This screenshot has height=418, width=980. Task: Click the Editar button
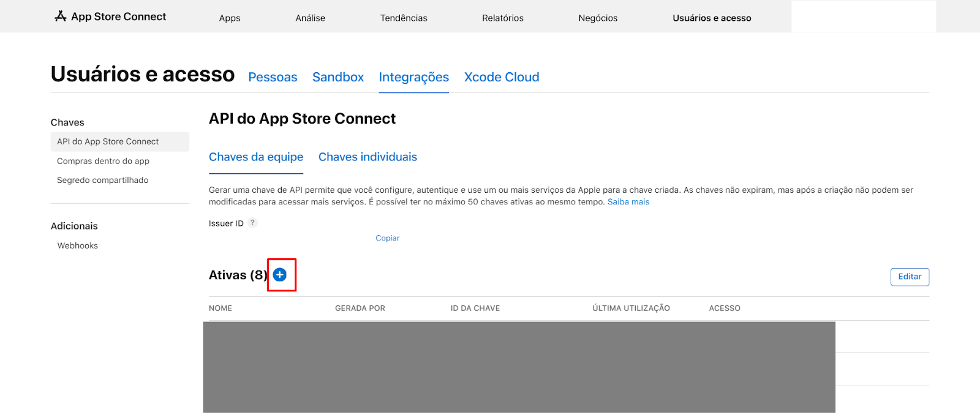tap(910, 277)
